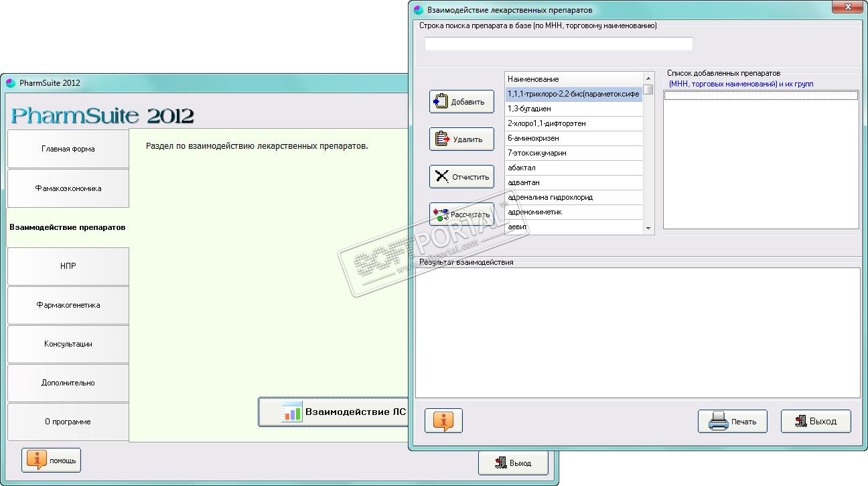The width and height of the screenshot is (868, 486).
Task: Click the info icon on the помощь button
Action: click(36, 460)
